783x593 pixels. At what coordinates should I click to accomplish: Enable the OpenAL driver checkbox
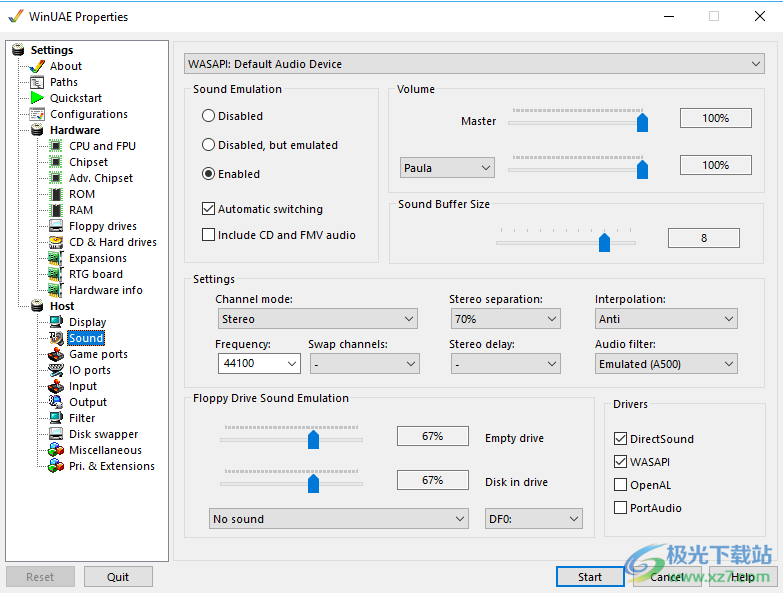(x=620, y=485)
